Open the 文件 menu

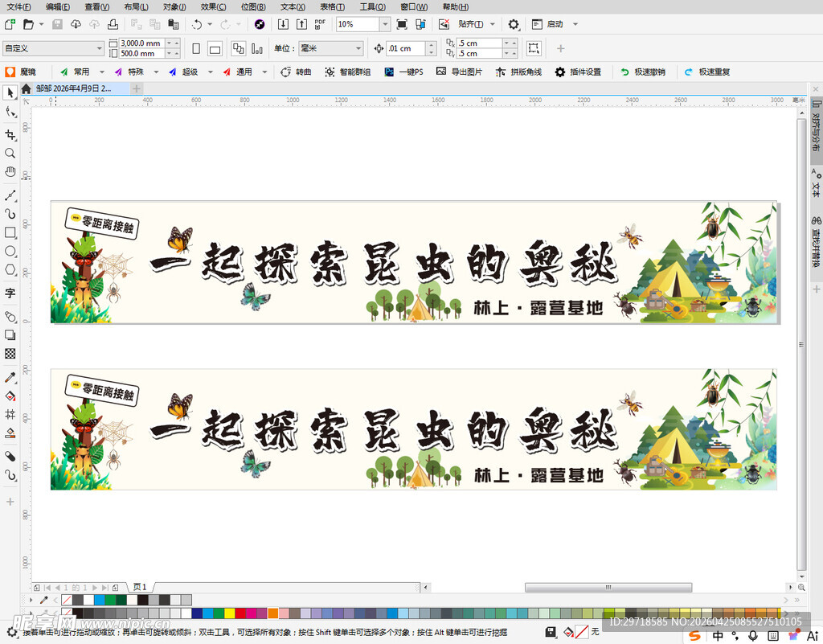pyautogui.click(x=19, y=6)
